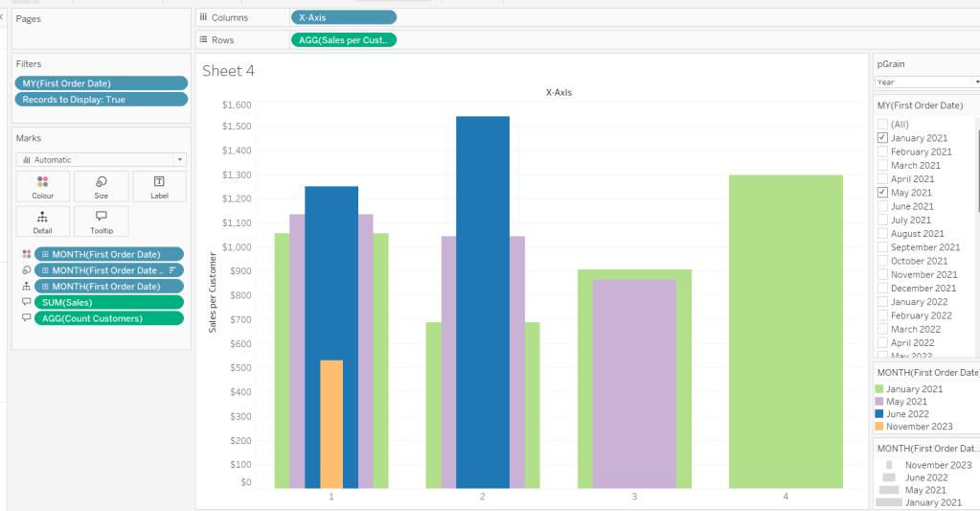This screenshot has width=980, height=511.
Task: Uncheck the May 2021 filter checkbox
Action: [x=882, y=193]
